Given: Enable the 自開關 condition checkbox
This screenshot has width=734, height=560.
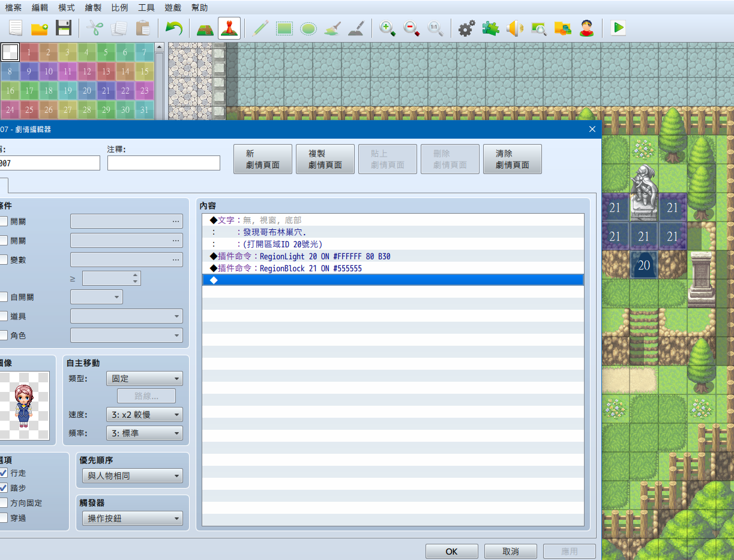Looking at the screenshot, I should click(x=4, y=297).
